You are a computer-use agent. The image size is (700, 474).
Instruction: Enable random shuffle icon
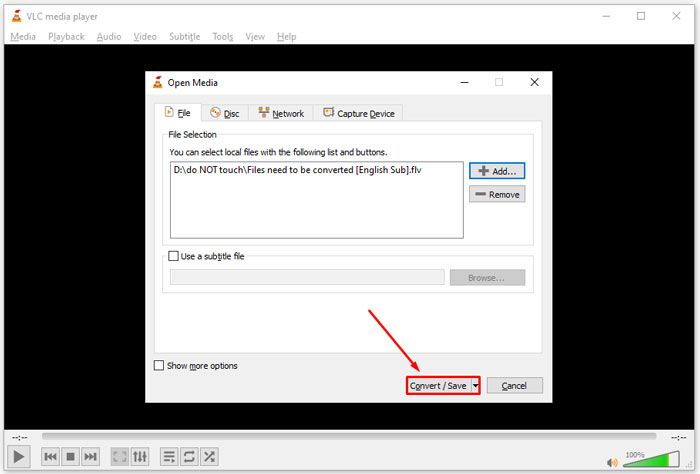209,457
